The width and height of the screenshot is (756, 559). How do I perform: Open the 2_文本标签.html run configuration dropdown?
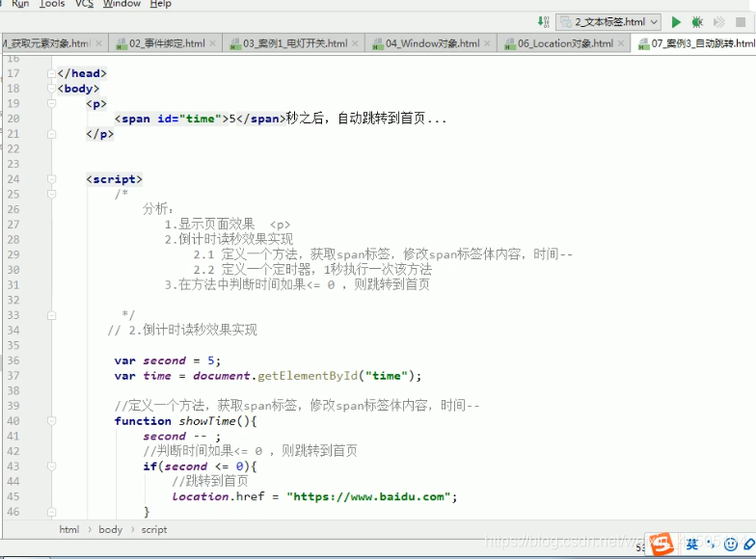point(607,22)
